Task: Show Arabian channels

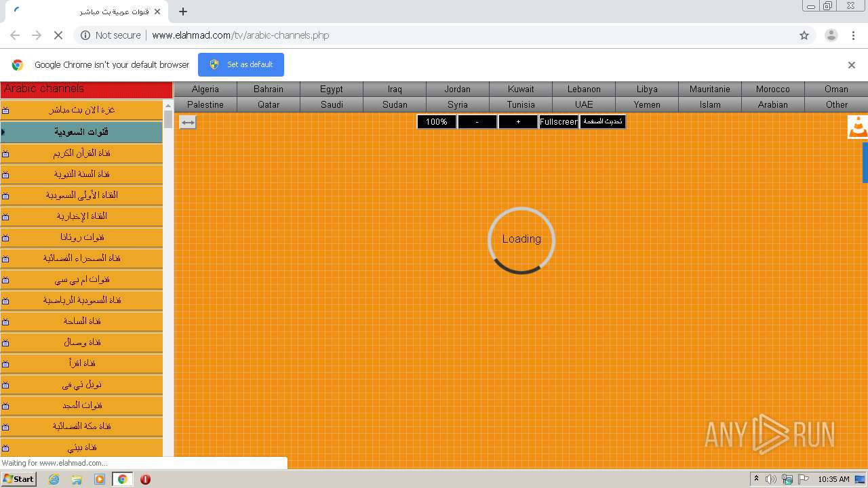Action: pyautogui.click(x=773, y=104)
